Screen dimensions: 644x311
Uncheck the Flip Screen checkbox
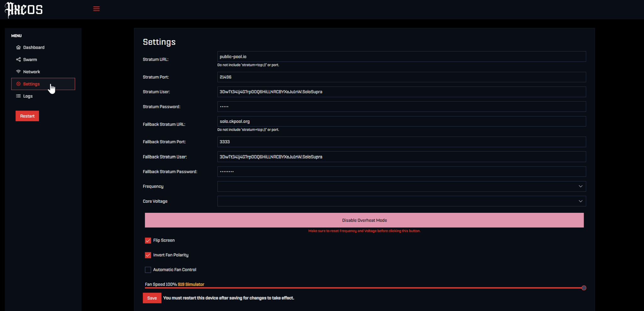[148, 240]
